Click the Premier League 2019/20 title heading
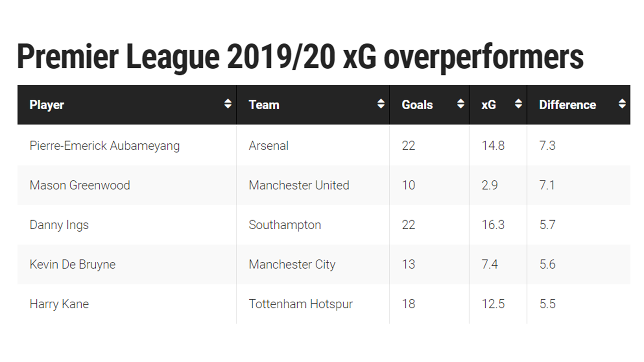This screenshot has width=644, height=362. pos(300,56)
